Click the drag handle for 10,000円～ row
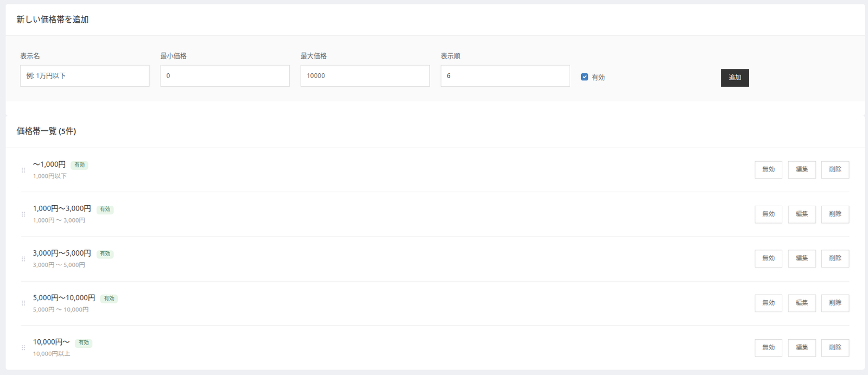The image size is (868, 375). (x=23, y=348)
